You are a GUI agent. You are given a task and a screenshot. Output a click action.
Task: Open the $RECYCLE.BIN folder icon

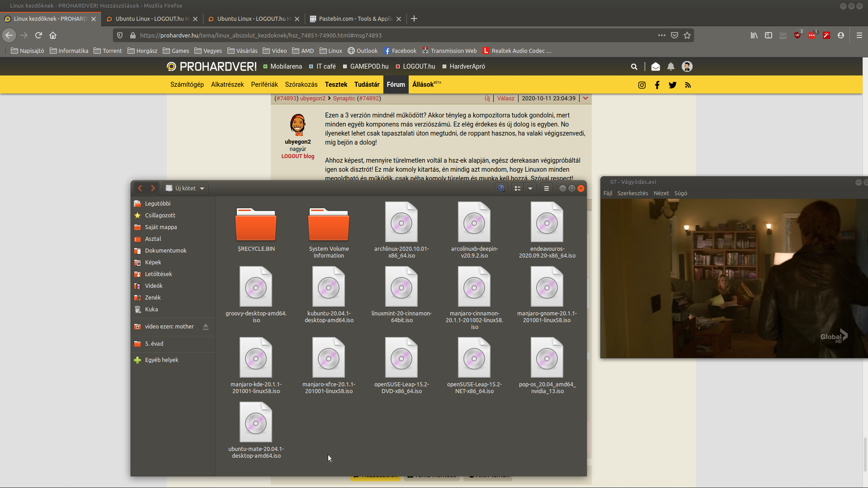click(256, 224)
